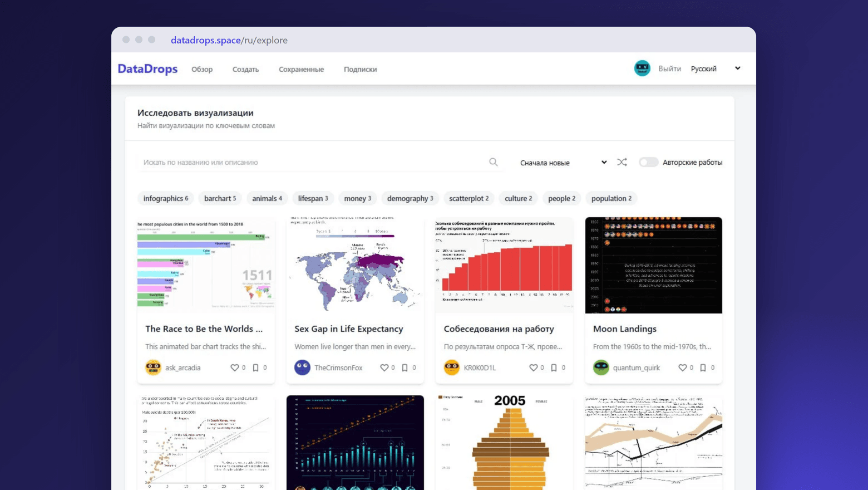Open TheCrimsonFox author avatar

click(x=302, y=367)
